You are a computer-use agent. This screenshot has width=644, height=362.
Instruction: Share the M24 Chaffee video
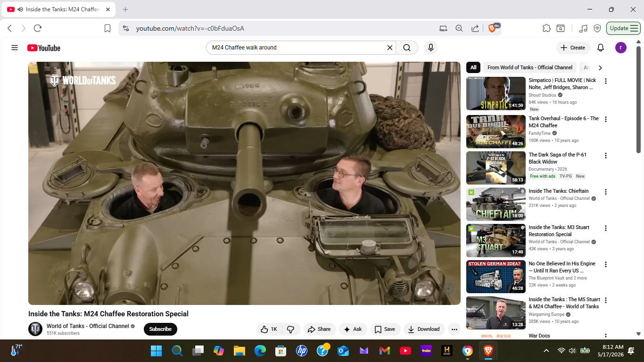319,329
